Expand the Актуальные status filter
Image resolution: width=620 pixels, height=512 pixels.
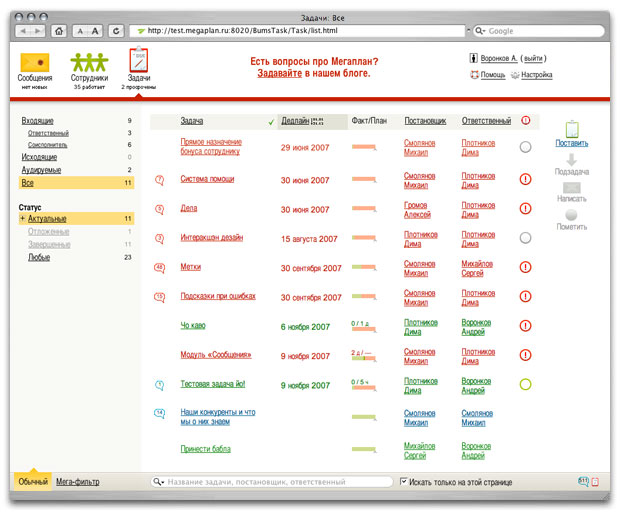point(22,218)
